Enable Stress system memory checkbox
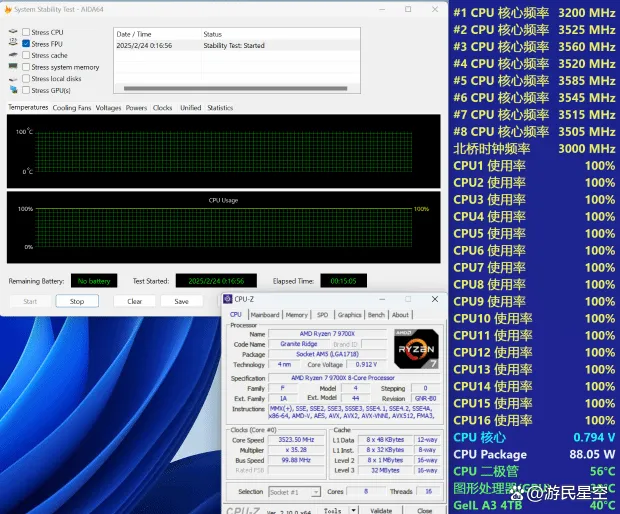Screen dimensions: 620x514 pyautogui.click(x=26, y=67)
